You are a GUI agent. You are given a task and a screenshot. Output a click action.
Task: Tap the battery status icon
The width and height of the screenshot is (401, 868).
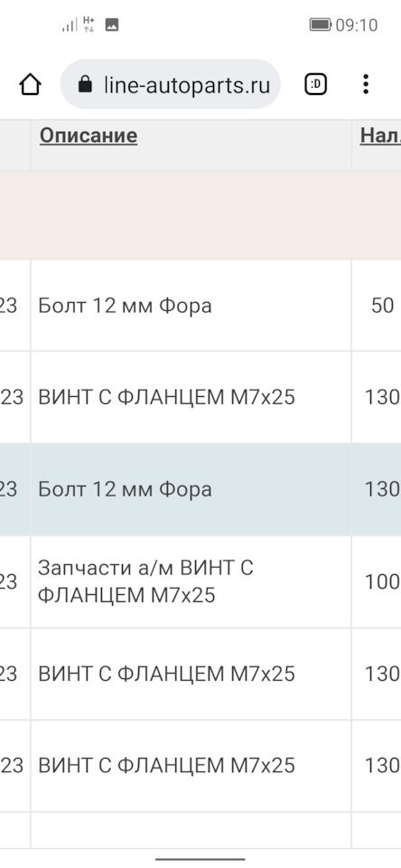click(321, 25)
